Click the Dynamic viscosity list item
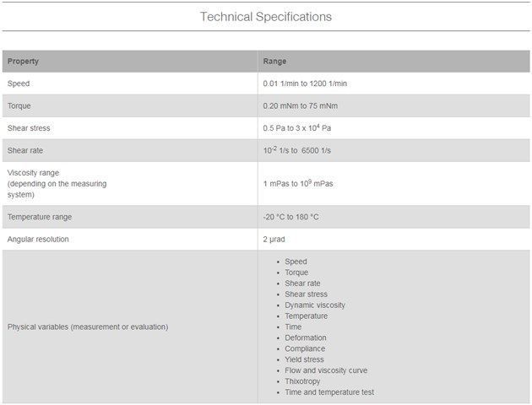532x405 pixels. 315,305
